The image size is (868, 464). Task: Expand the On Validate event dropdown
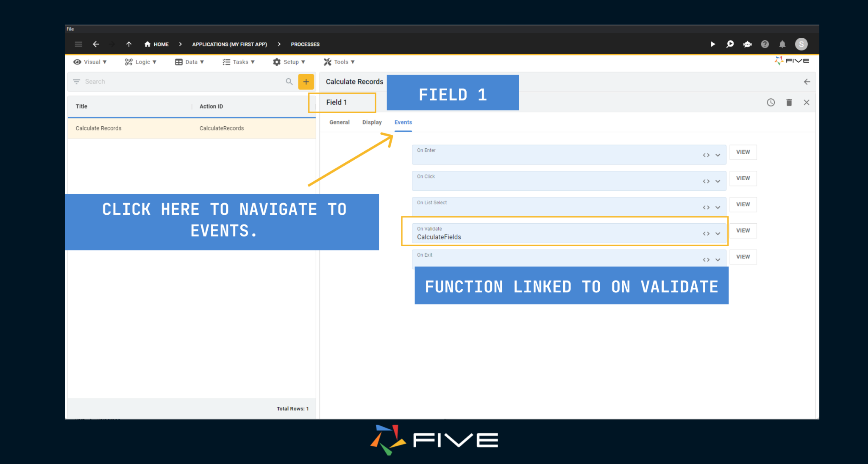pos(718,233)
